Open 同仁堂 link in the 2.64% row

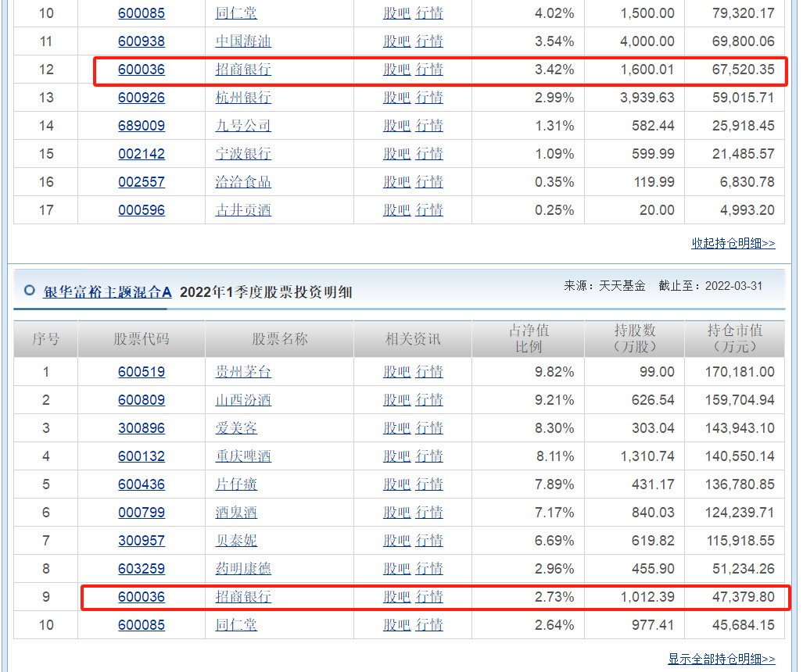[236, 625]
